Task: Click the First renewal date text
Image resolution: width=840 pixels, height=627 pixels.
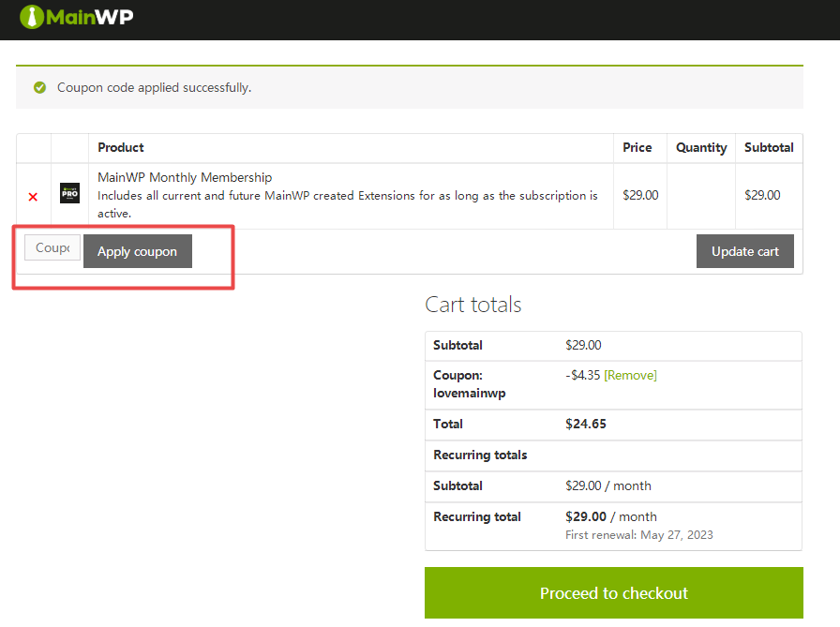Action: click(638, 535)
